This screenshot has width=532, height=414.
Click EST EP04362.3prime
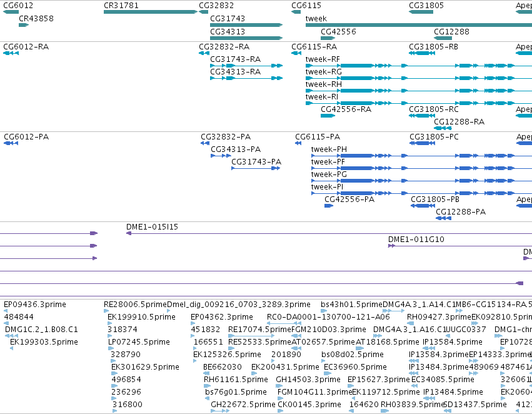pos(222,317)
